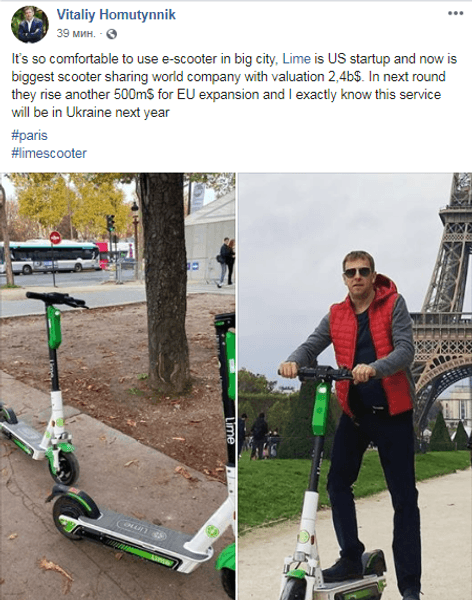Open Vitaliy Homutynnik's profile name link
The width and height of the screenshot is (472, 600).
click(116, 15)
